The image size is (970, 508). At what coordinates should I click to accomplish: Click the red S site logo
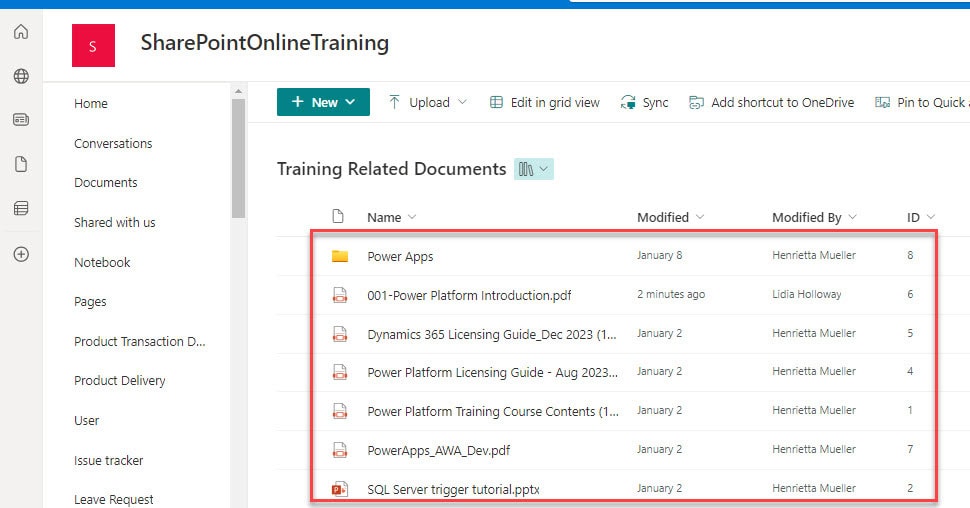(93, 45)
